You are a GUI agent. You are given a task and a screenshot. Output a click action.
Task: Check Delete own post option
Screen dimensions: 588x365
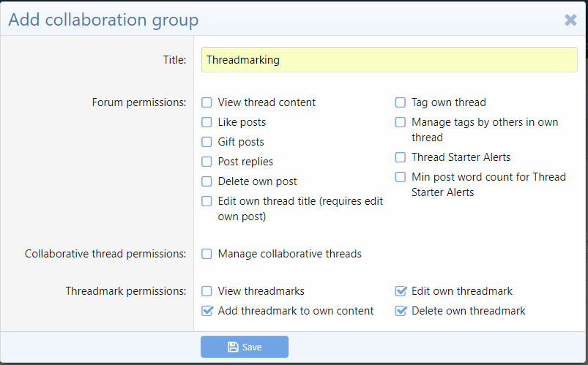(x=207, y=181)
